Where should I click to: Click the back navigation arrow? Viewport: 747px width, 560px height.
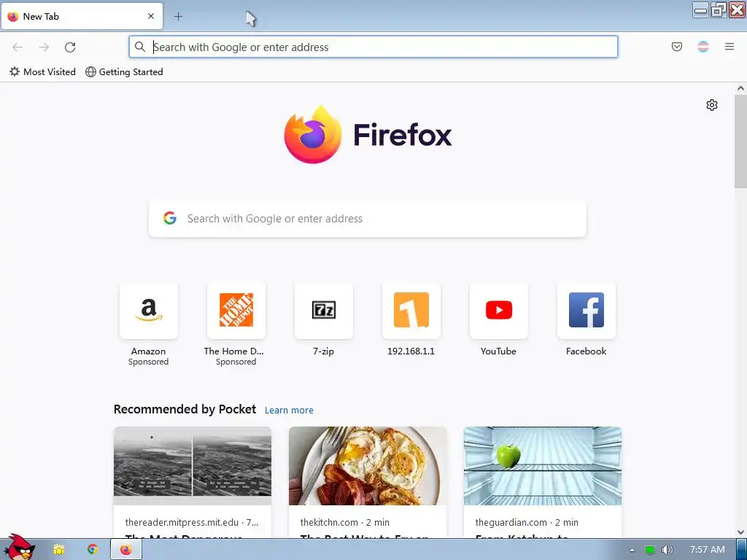(x=18, y=47)
